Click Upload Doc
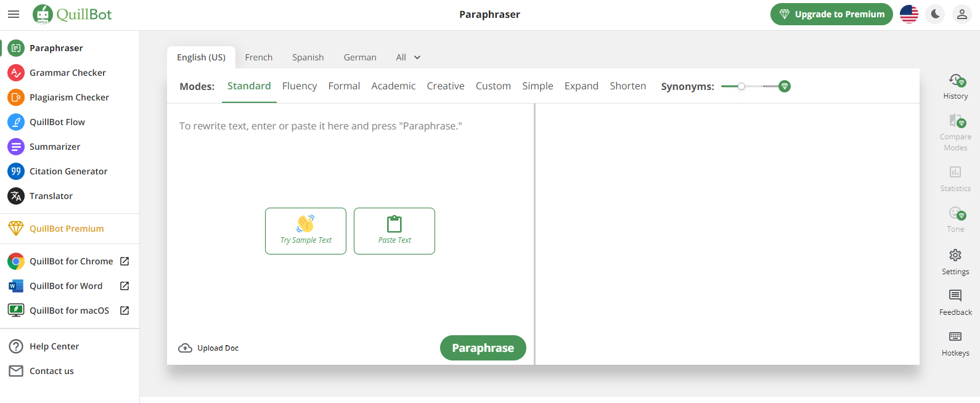The width and height of the screenshot is (980, 403). click(x=208, y=348)
